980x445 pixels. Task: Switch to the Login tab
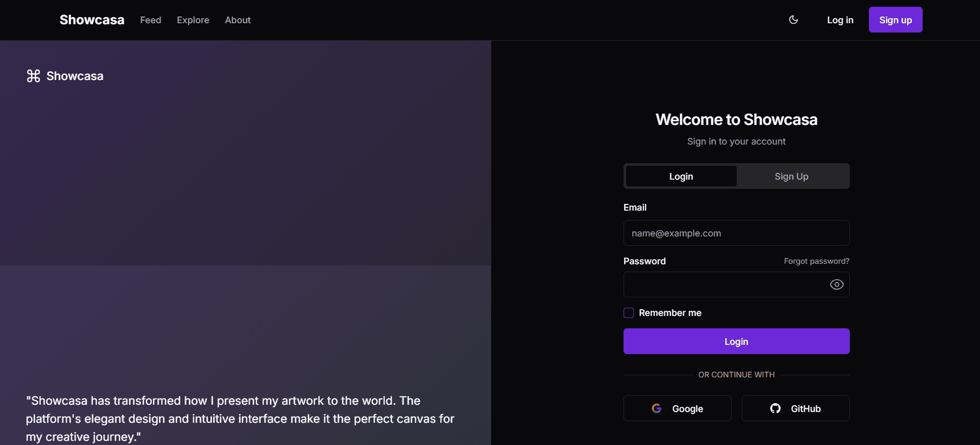(x=681, y=176)
